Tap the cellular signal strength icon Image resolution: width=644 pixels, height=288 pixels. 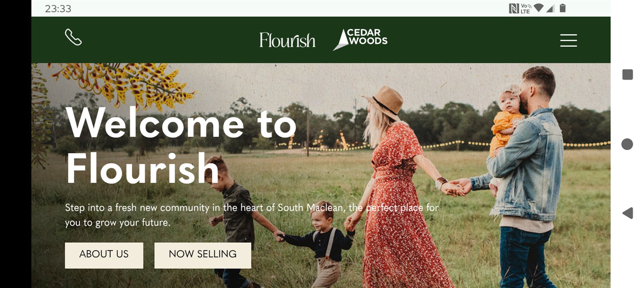[x=551, y=8]
